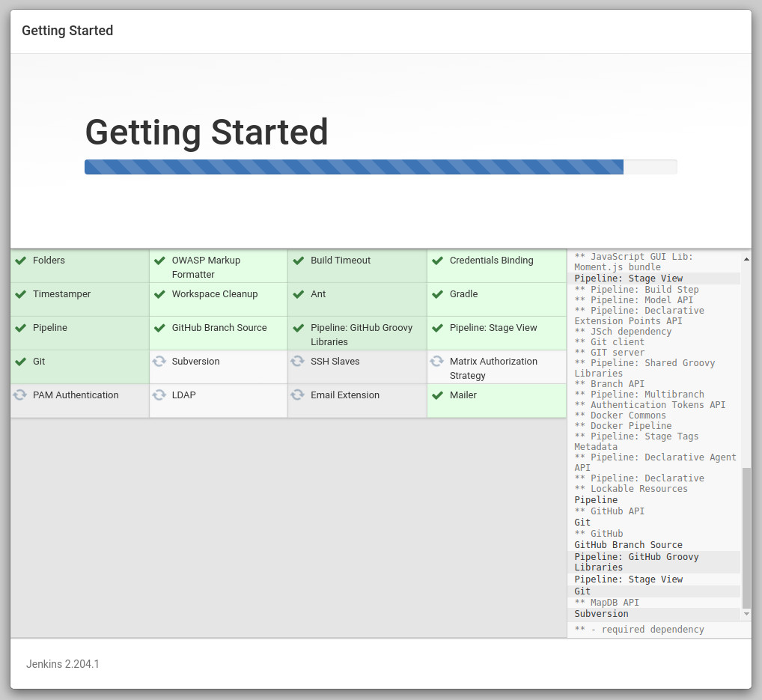Click the LDAP plugin label
The width and height of the screenshot is (762, 700).
coord(183,395)
